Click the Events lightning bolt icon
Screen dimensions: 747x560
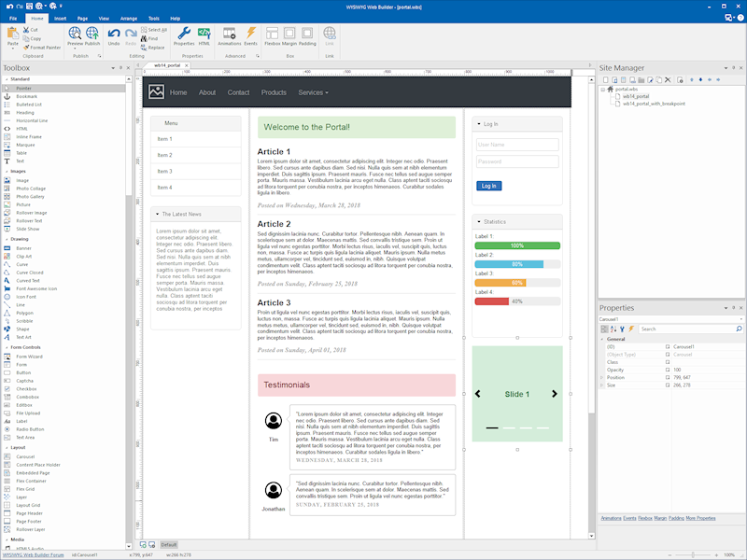(250, 35)
